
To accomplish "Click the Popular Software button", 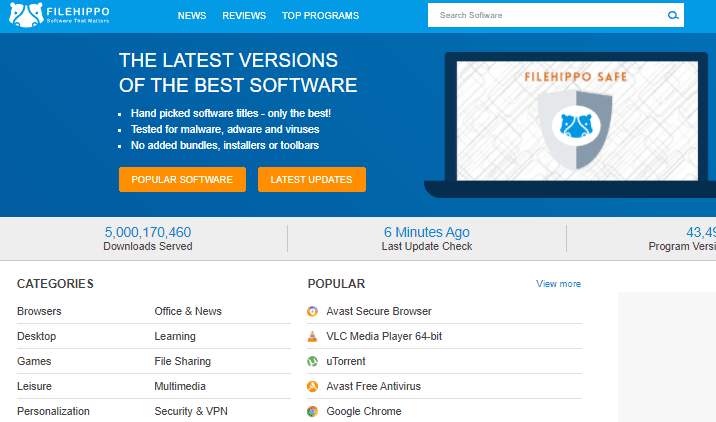I will coord(182,179).
